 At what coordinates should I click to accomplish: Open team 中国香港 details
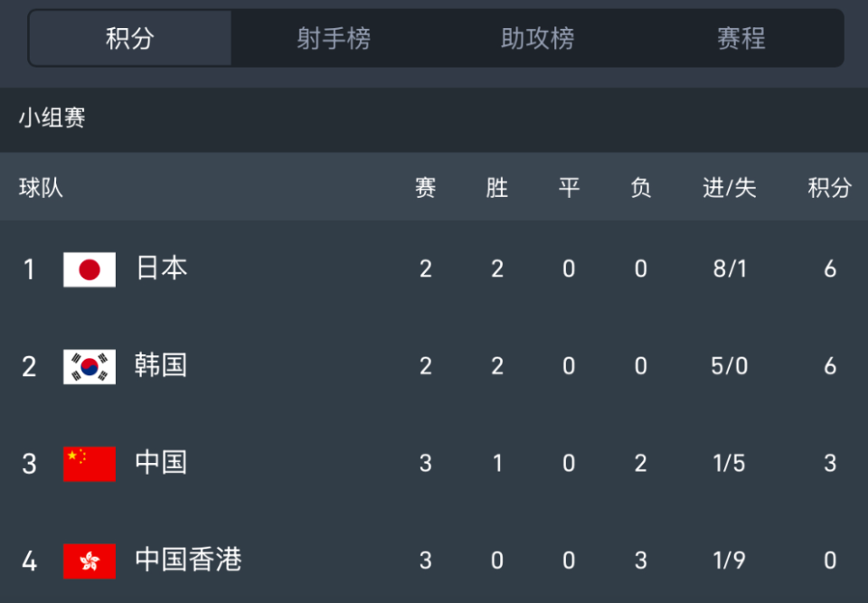click(189, 560)
